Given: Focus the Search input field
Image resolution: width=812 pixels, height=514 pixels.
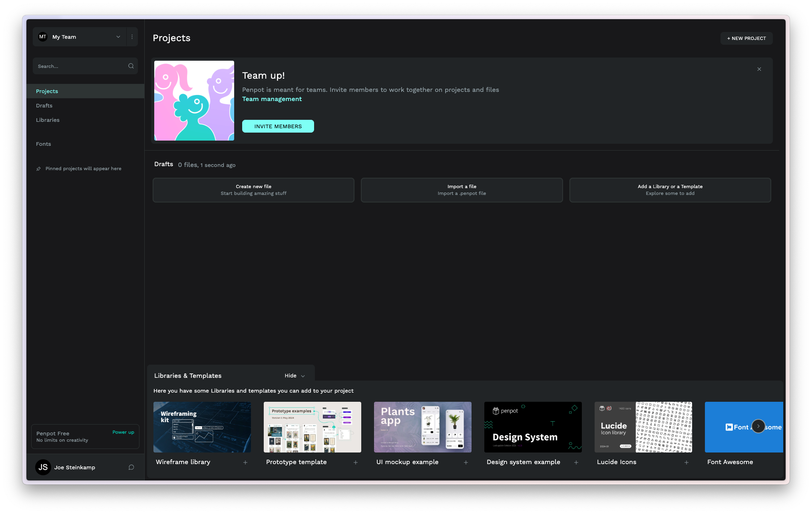Looking at the screenshot, I should click(80, 66).
